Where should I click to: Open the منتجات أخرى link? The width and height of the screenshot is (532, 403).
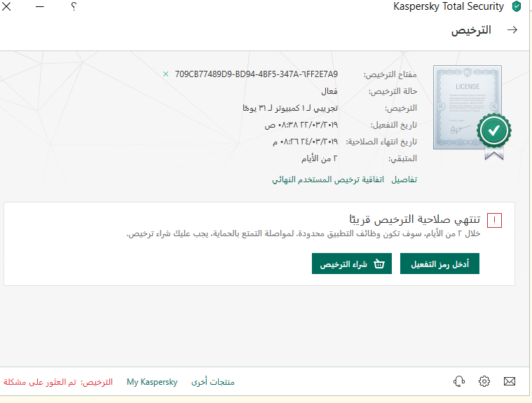pyautogui.click(x=213, y=382)
